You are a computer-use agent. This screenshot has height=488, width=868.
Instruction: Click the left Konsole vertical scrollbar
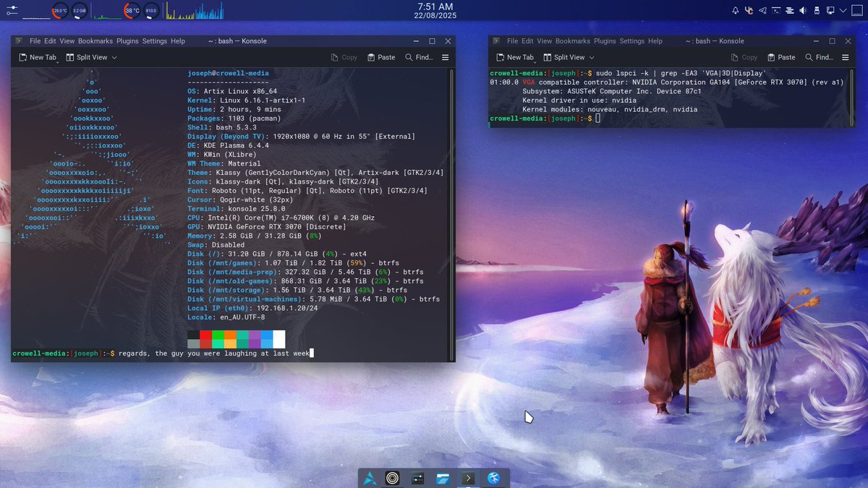[x=452, y=213]
